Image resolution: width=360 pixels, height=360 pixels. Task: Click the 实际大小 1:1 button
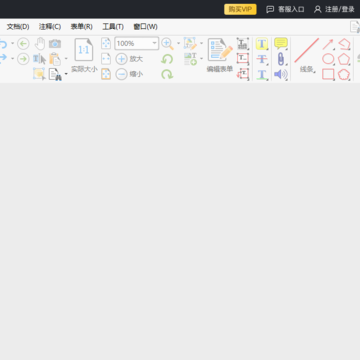tap(84, 55)
